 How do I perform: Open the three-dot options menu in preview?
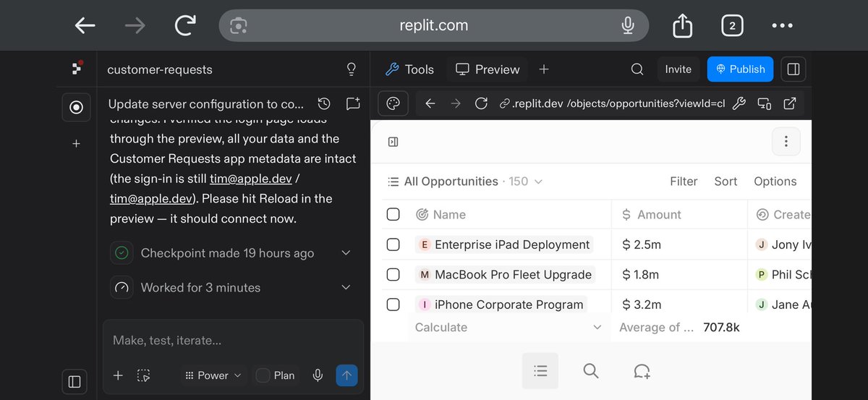coord(786,142)
